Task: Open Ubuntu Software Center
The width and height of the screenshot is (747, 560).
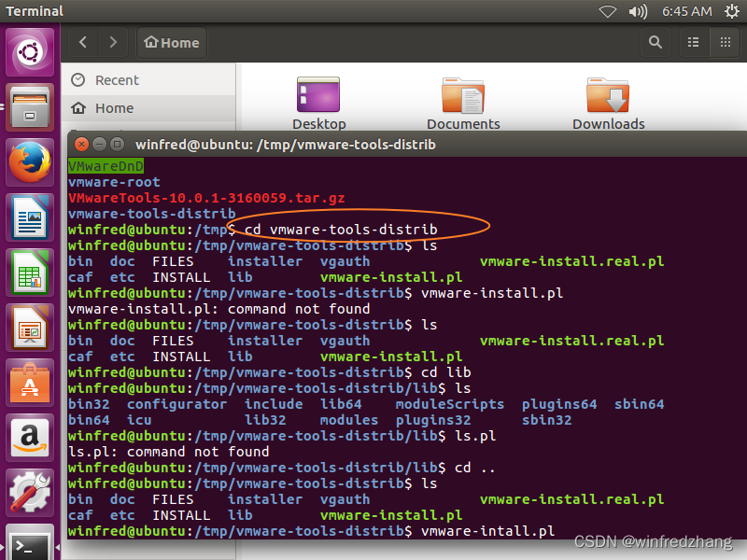Action: (x=30, y=384)
